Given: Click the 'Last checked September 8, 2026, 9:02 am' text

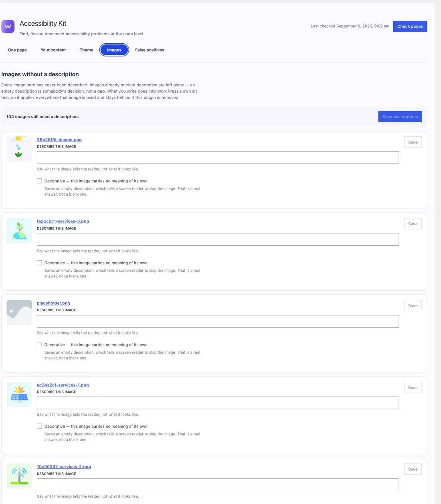Looking at the screenshot, I should [x=350, y=26].
